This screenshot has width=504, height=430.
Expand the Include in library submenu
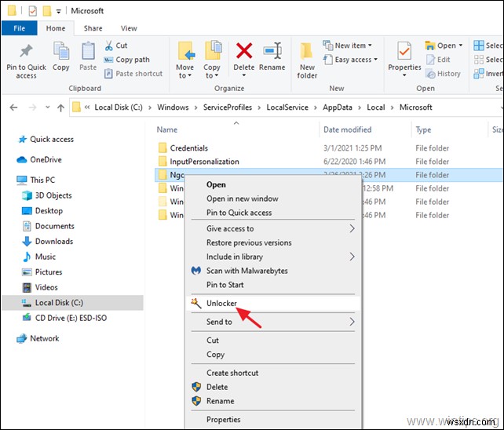pyautogui.click(x=273, y=257)
